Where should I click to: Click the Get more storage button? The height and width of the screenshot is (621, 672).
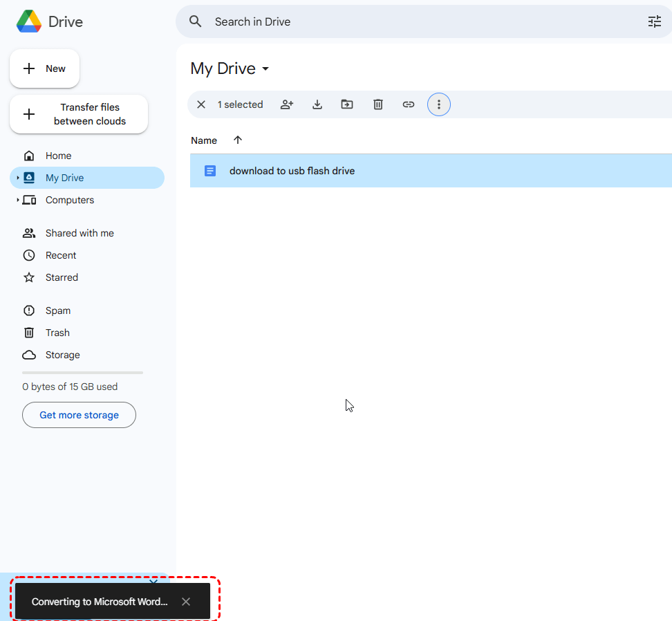[x=79, y=415]
